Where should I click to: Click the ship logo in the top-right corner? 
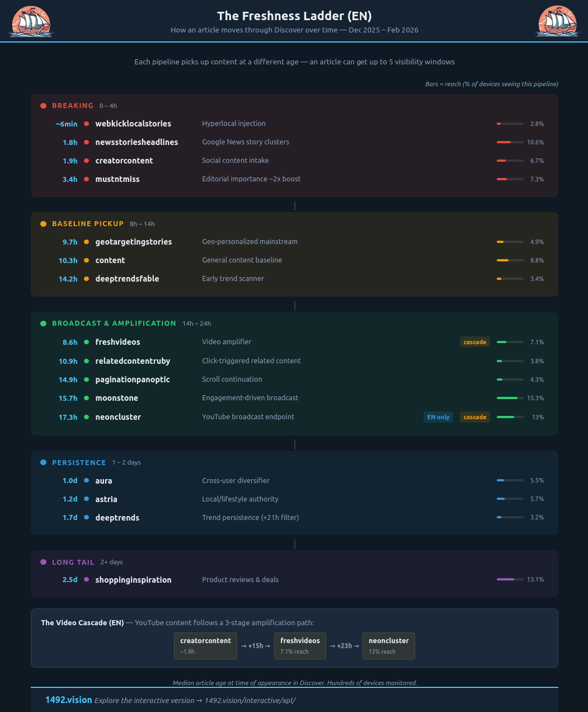(558, 22)
